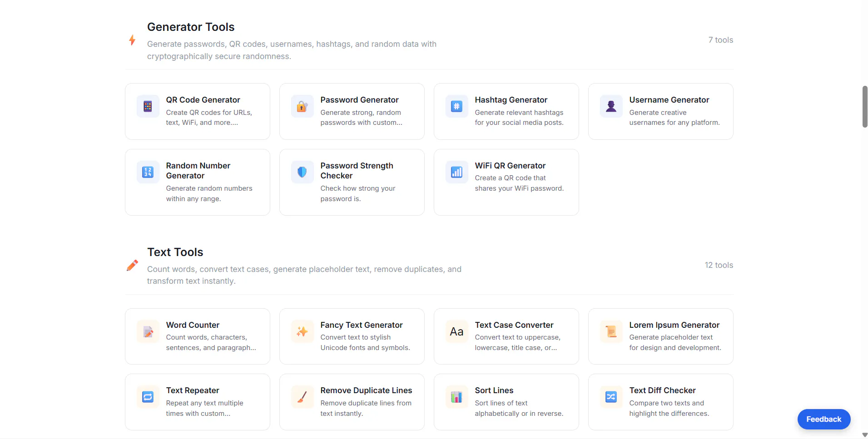This screenshot has height=439, width=868.
Task: Click the QR Code Generator grid icon
Action: tap(148, 106)
